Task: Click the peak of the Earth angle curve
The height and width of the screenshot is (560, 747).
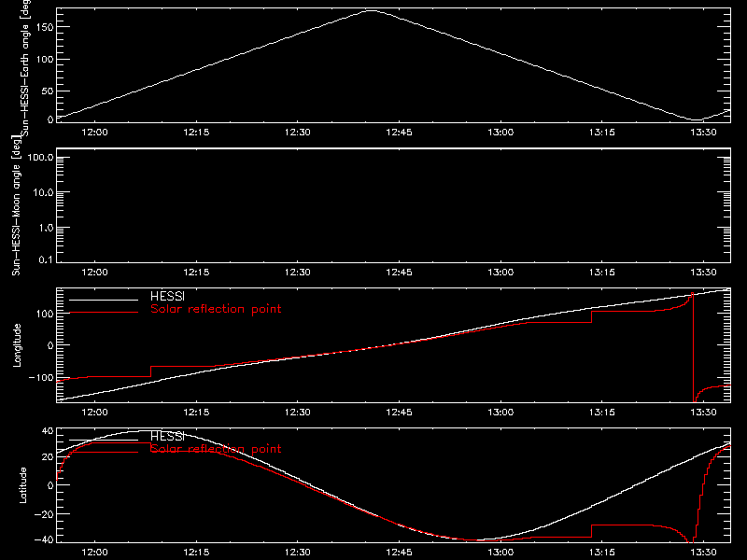Action: (371, 10)
